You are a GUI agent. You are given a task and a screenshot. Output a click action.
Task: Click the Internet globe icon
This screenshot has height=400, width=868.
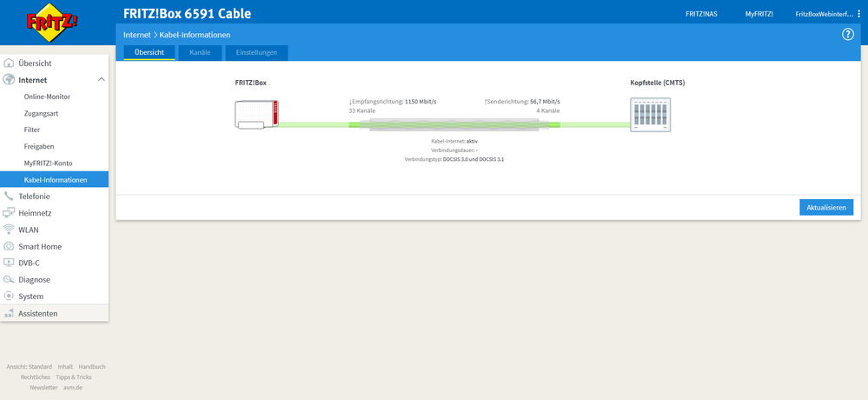pyautogui.click(x=9, y=80)
